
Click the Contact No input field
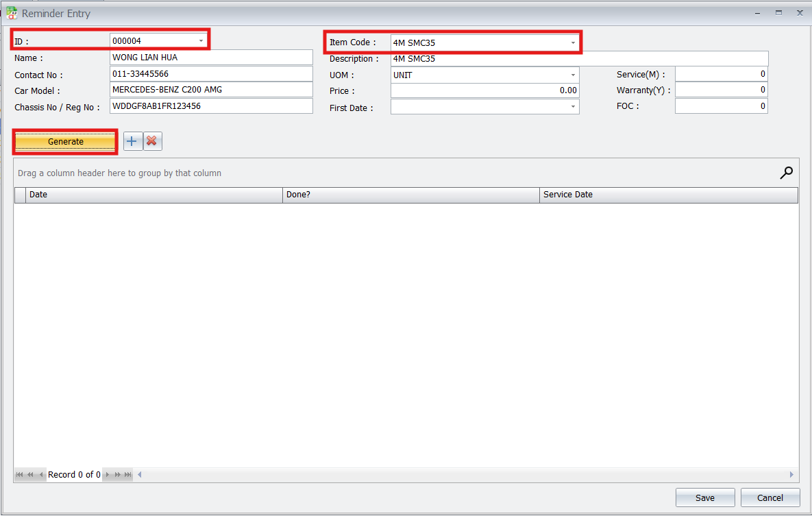coord(211,74)
